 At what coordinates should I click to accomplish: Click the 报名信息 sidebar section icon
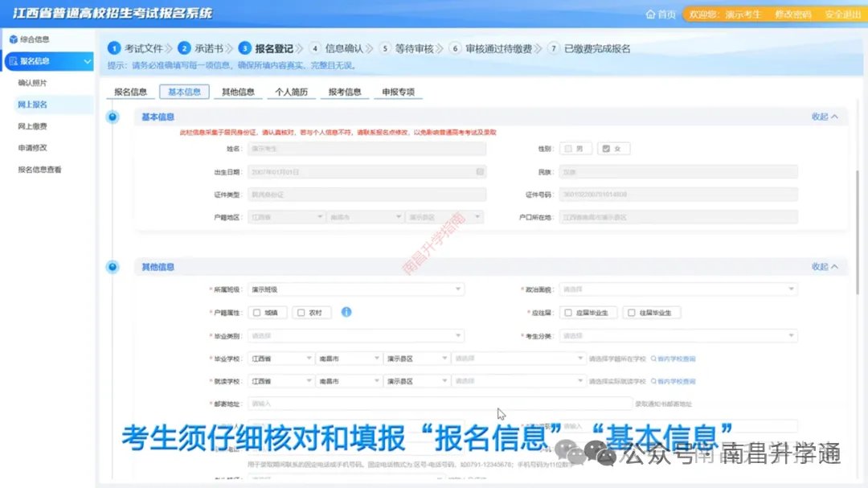click(x=14, y=61)
